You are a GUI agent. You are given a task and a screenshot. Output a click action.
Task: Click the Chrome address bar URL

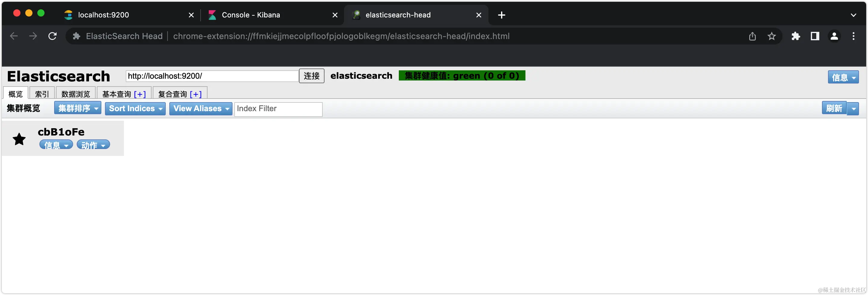(x=341, y=36)
